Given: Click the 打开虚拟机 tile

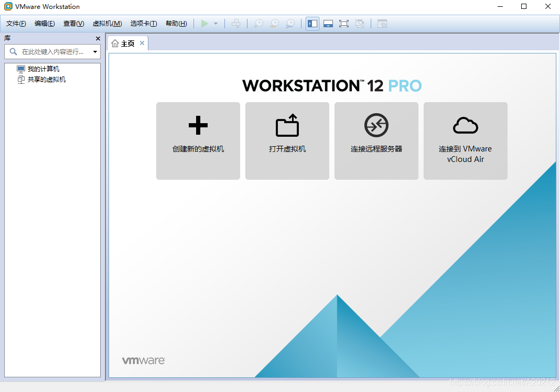Looking at the screenshot, I should 287,141.
